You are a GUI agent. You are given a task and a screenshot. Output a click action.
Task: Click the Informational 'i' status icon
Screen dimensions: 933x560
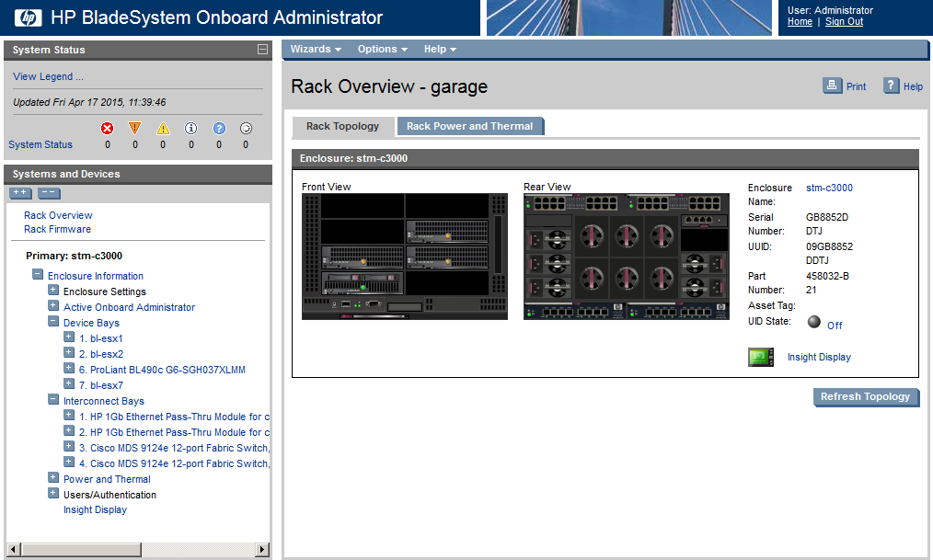(191, 129)
